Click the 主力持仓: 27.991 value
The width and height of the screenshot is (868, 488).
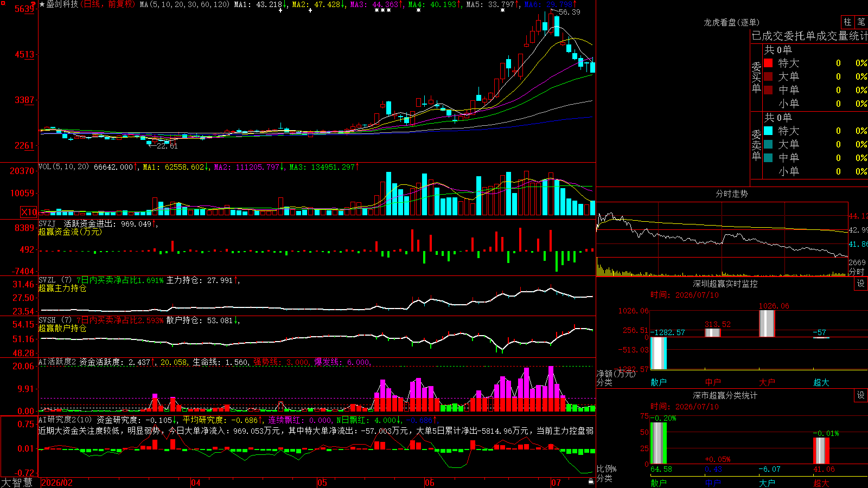point(200,280)
